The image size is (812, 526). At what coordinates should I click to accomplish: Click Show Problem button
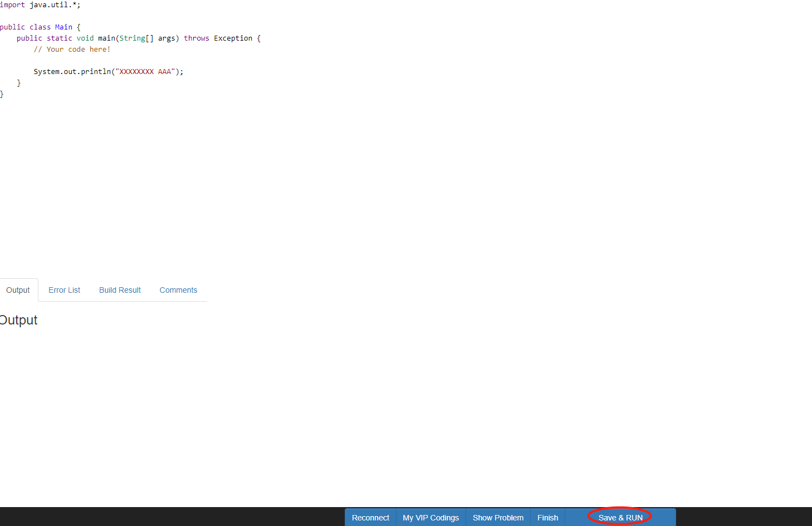tap(498, 518)
